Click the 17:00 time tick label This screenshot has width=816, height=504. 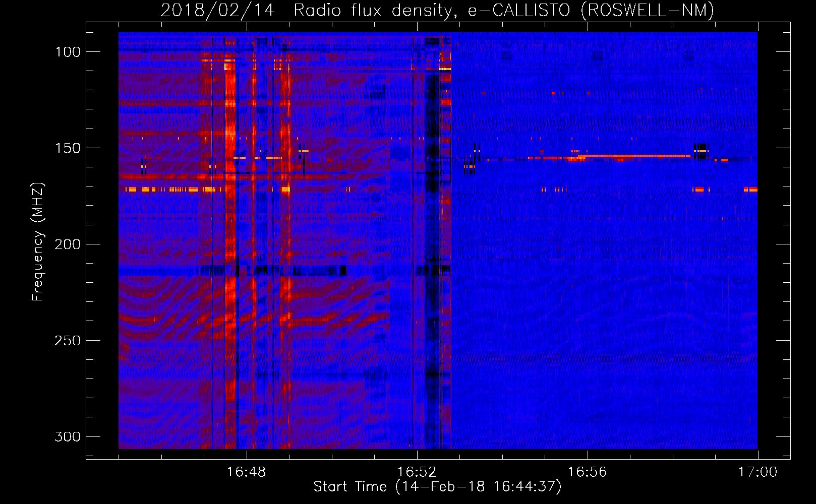pos(757,472)
